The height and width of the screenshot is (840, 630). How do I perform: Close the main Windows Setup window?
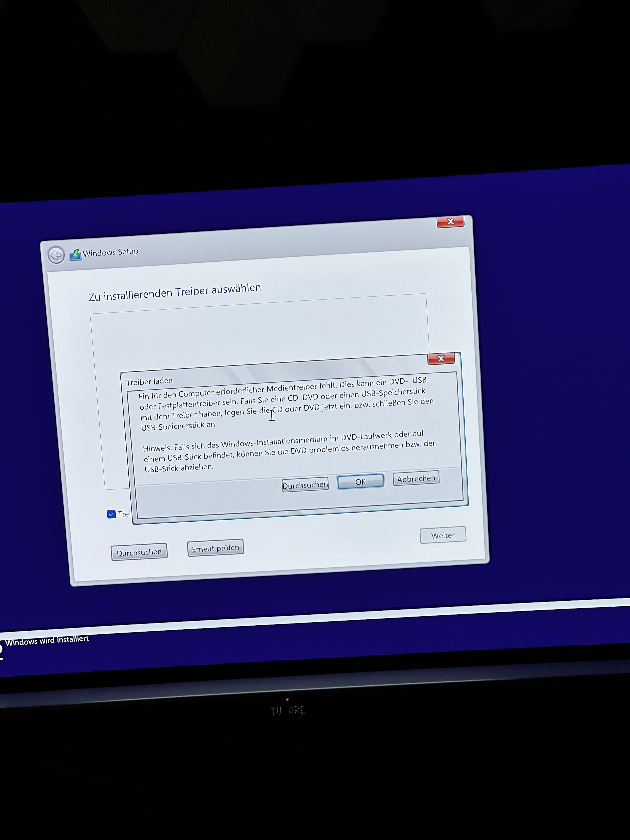point(450,221)
